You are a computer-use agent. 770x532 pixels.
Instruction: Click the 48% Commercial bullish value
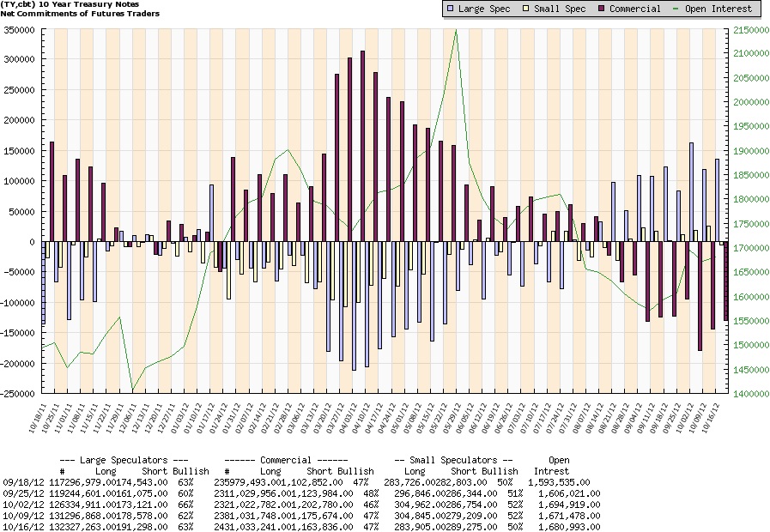coord(371,493)
